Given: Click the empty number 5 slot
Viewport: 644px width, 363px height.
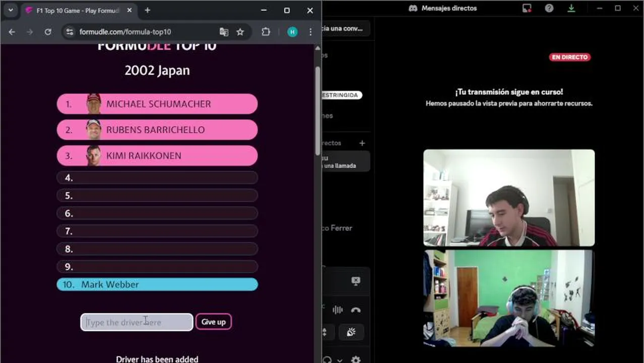Looking at the screenshot, I should [x=157, y=196].
